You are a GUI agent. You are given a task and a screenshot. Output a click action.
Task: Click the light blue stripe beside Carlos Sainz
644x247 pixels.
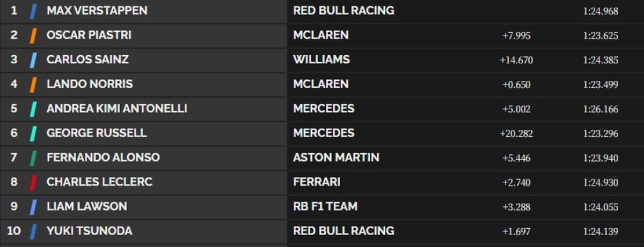click(33, 59)
